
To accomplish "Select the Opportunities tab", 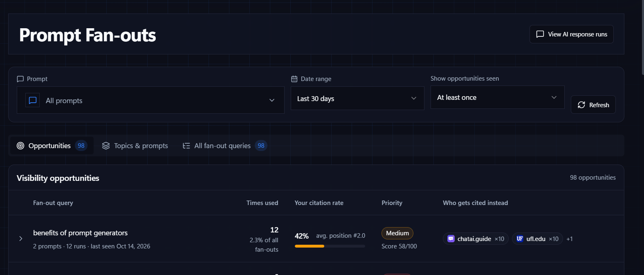I will tap(52, 146).
